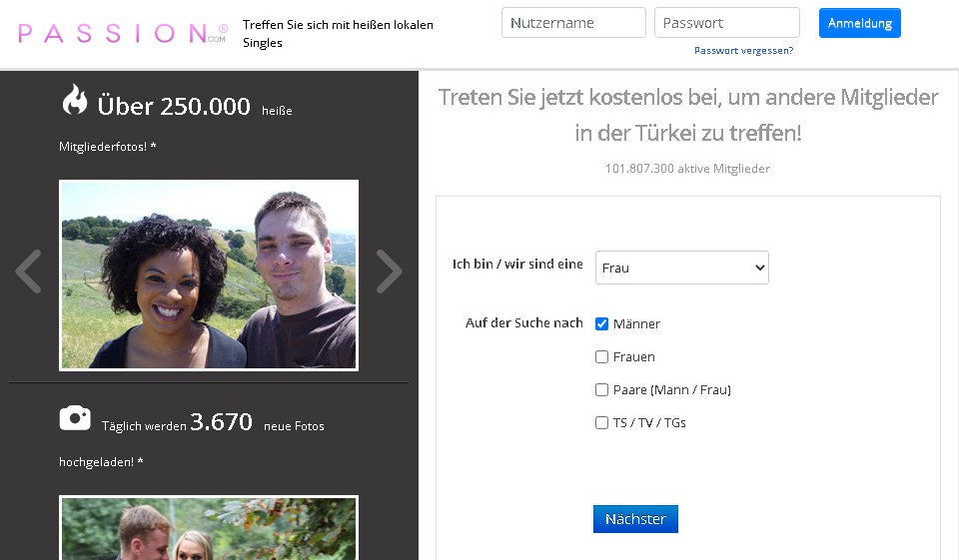Show previous member photo with left arrow
This screenshot has height=560, width=959.
pyautogui.click(x=29, y=271)
